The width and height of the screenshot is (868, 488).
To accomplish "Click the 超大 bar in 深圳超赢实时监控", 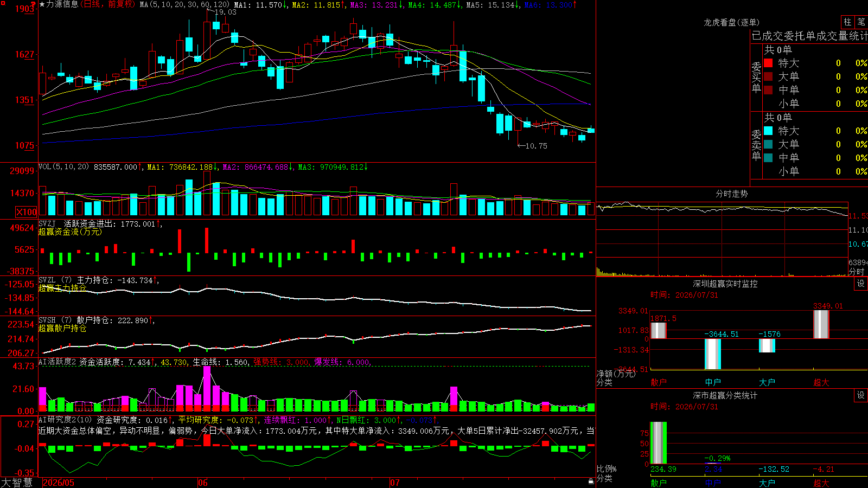I will [821, 324].
